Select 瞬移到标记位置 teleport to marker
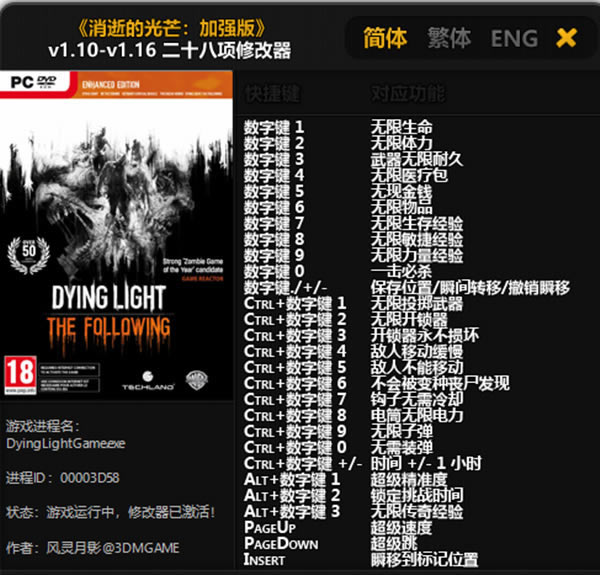 424,559
